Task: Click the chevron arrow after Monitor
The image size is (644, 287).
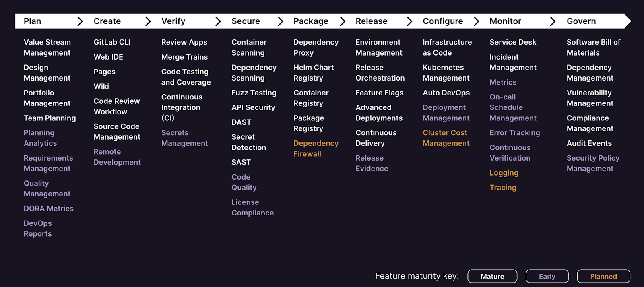Action: [x=553, y=21]
